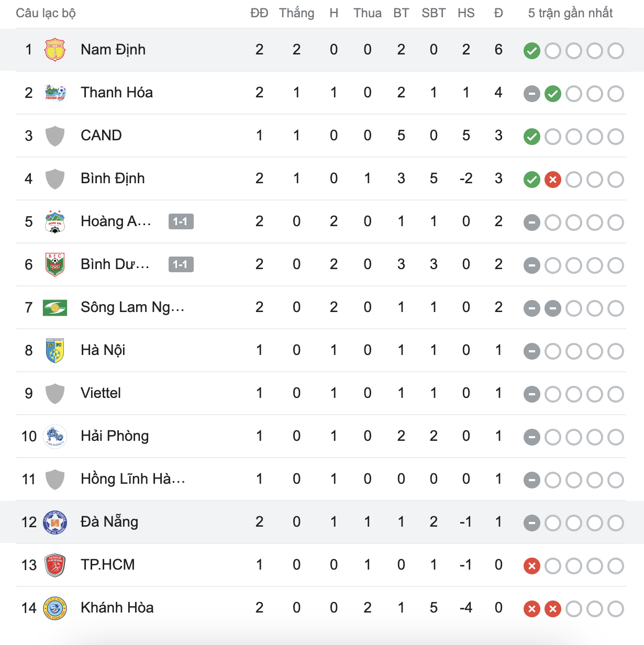Click the Hà Nội club crest
644x645 pixels.
tap(54, 350)
